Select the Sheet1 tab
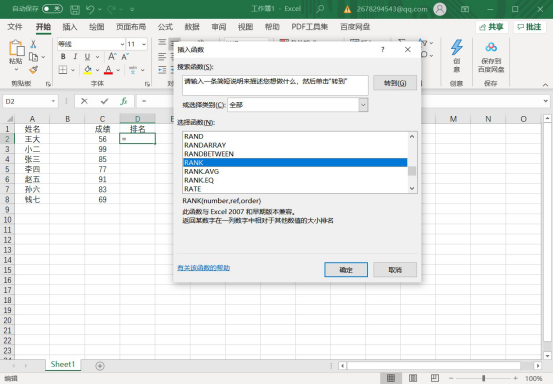The height and width of the screenshot is (385, 553). point(63,364)
